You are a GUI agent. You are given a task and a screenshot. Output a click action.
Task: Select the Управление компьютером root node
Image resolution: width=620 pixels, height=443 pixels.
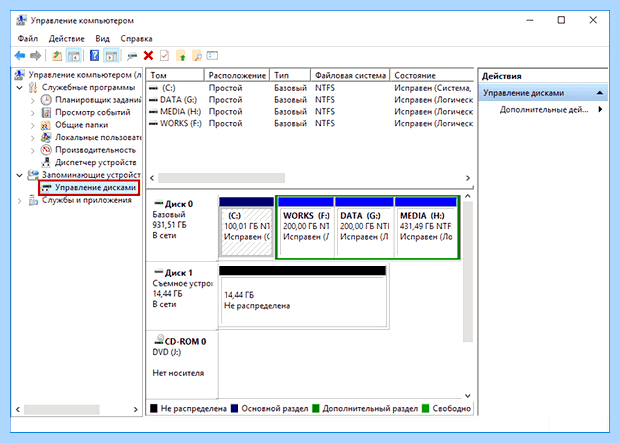click(85, 75)
